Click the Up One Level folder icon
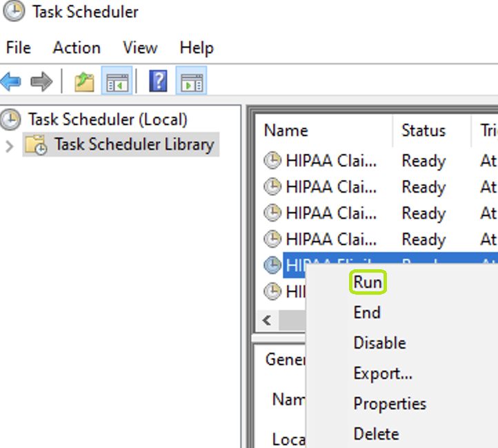Screen dimensions: 498x448 [84, 81]
